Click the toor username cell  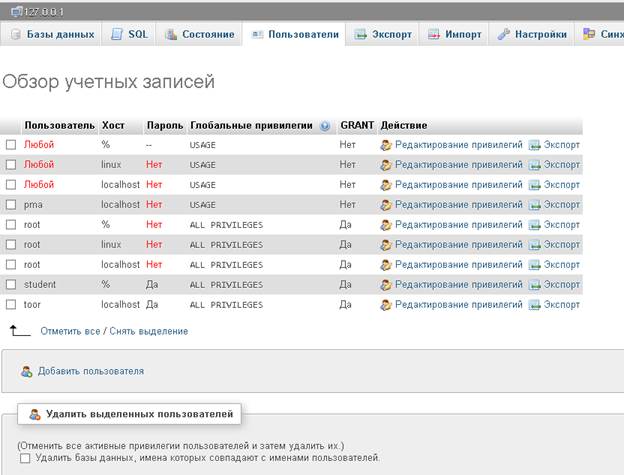pos(32,305)
